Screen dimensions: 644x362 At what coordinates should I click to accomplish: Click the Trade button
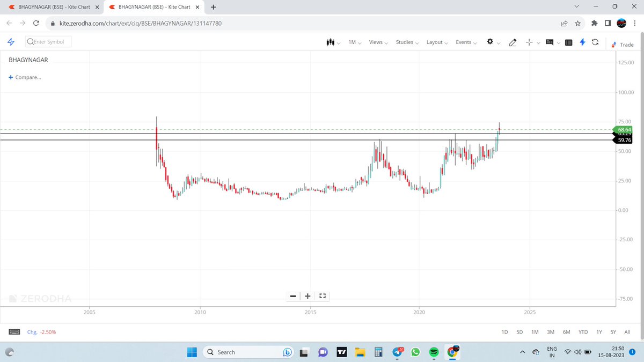[623, 45]
